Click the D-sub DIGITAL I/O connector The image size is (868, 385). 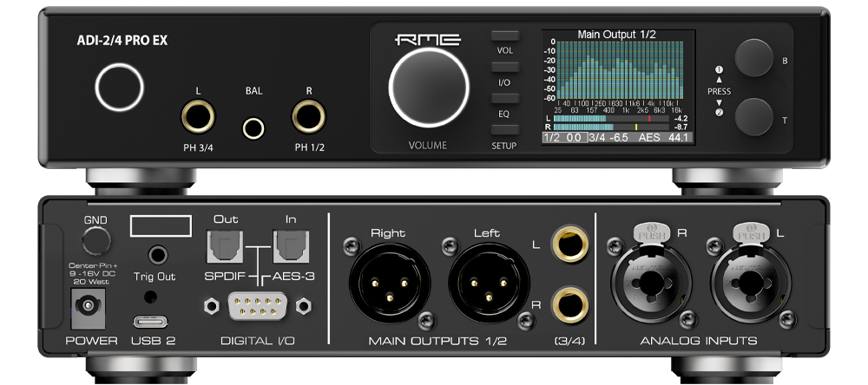257,306
